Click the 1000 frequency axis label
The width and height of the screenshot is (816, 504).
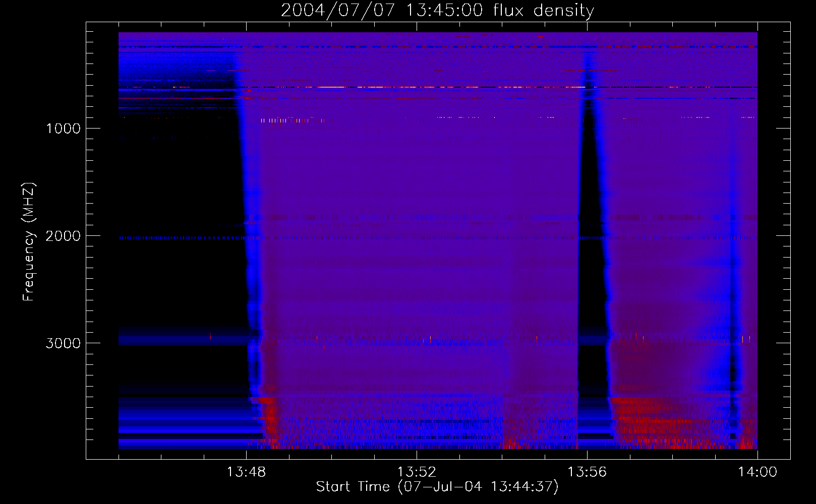[x=63, y=129]
